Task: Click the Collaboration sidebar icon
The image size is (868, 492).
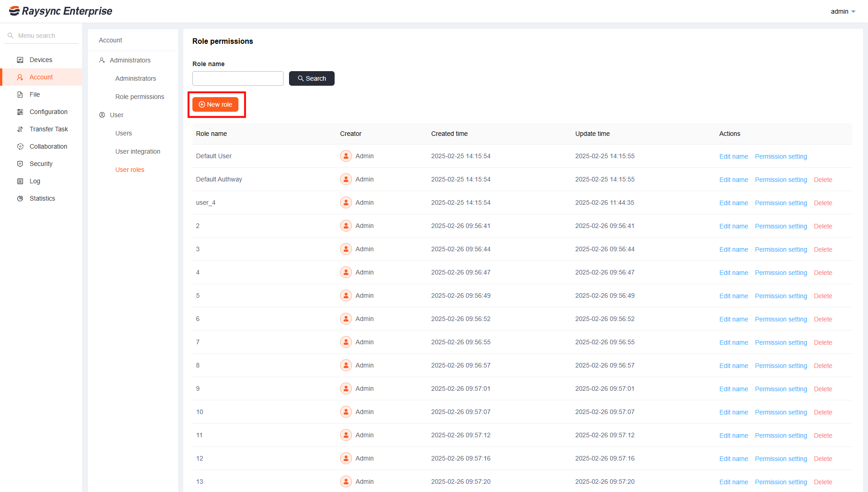Action: (x=20, y=146)
